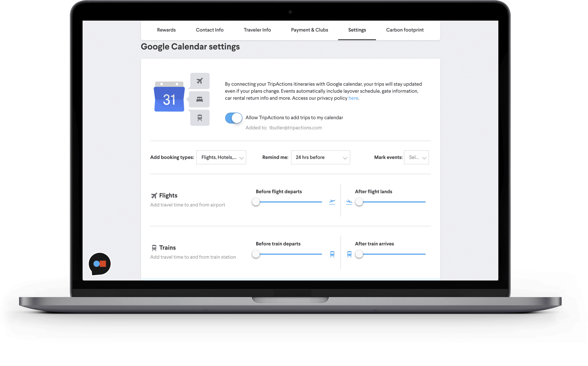Click the train tile beside the calendar

pyautogui.click(x=200, y=118)
